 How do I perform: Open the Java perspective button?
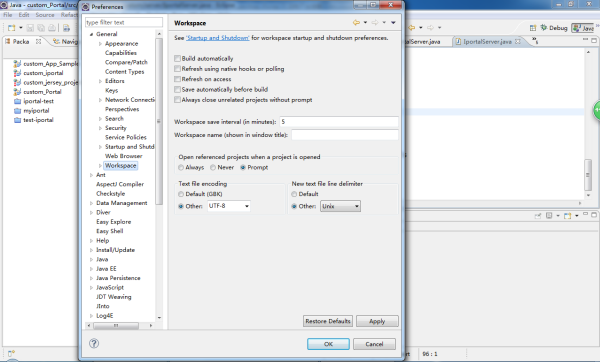point(583,28)
